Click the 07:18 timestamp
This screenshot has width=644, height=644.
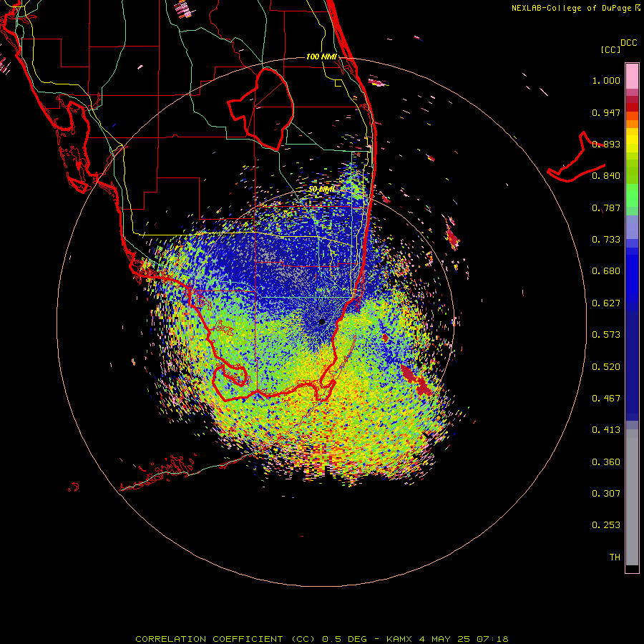point(492,639)
